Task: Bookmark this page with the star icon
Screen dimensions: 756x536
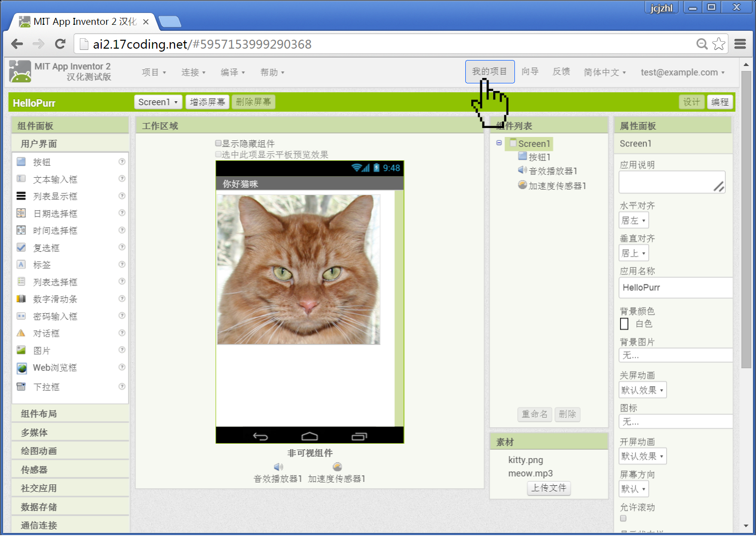Action: (718, 44)
